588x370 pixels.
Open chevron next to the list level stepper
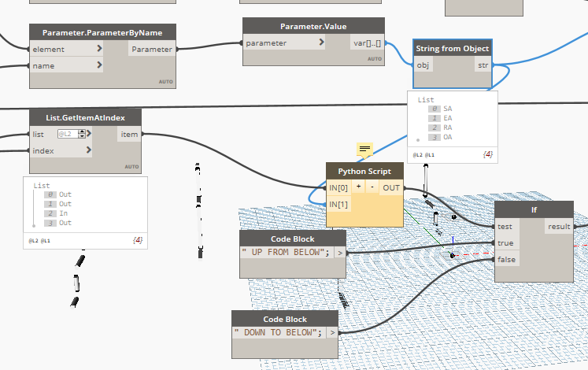(89, 134)
